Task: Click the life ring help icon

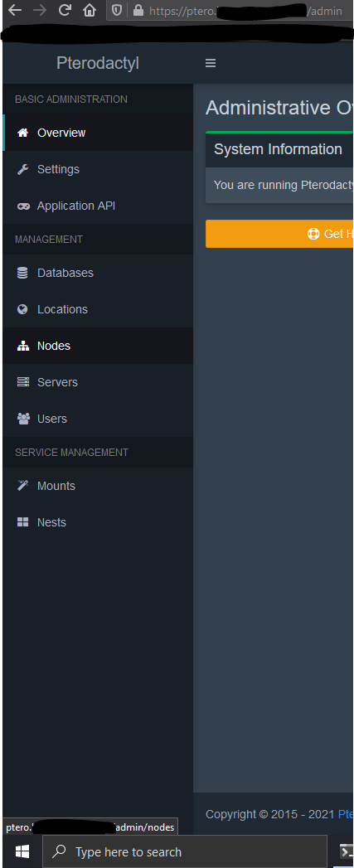Action: point(313,234)
